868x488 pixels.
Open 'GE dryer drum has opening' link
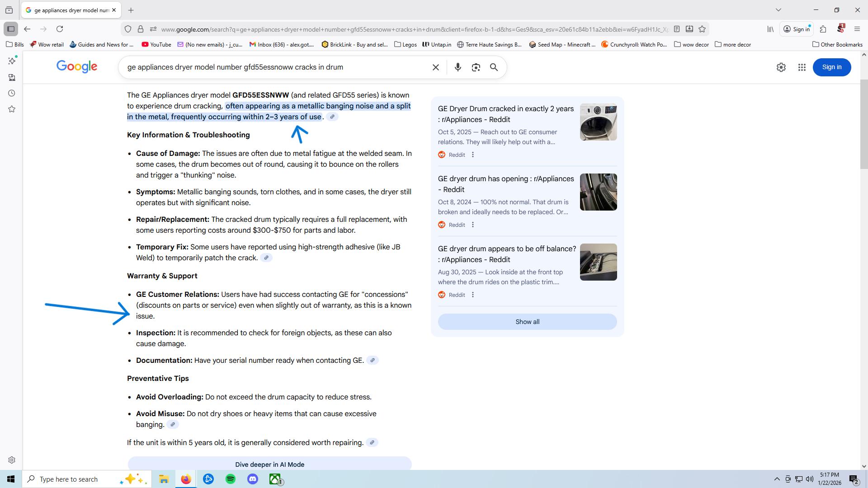point(505,184)
